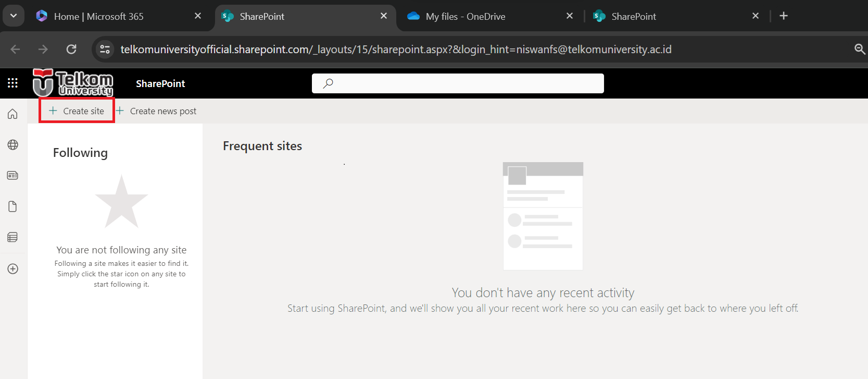Viewport: 868px width, 379px height.
Task: Close the last SharePoint tab
Action: coord(756,16)
